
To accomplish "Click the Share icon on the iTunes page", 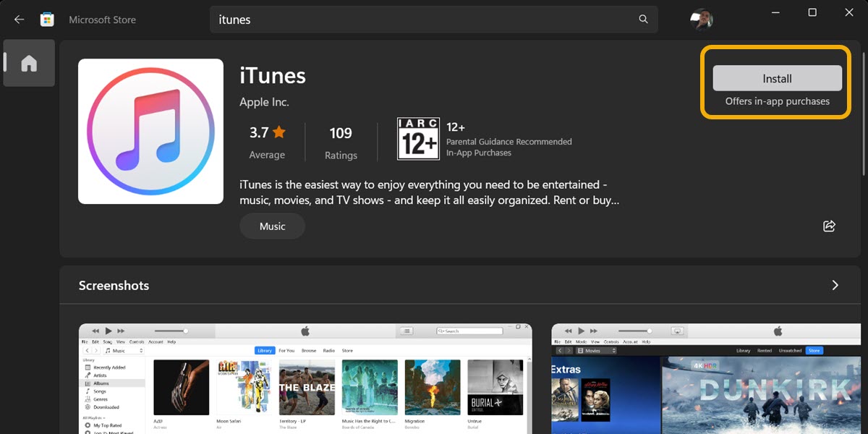I will 829,226.
